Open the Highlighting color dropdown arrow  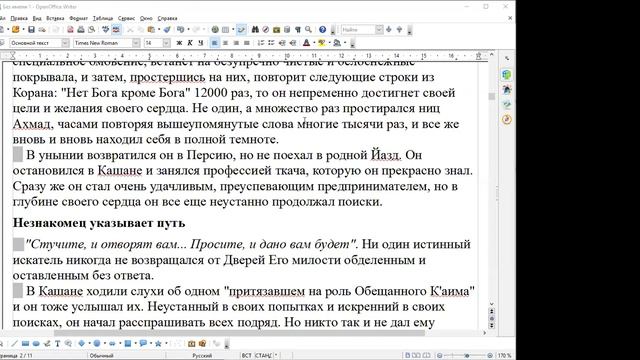tap(329, 43)
